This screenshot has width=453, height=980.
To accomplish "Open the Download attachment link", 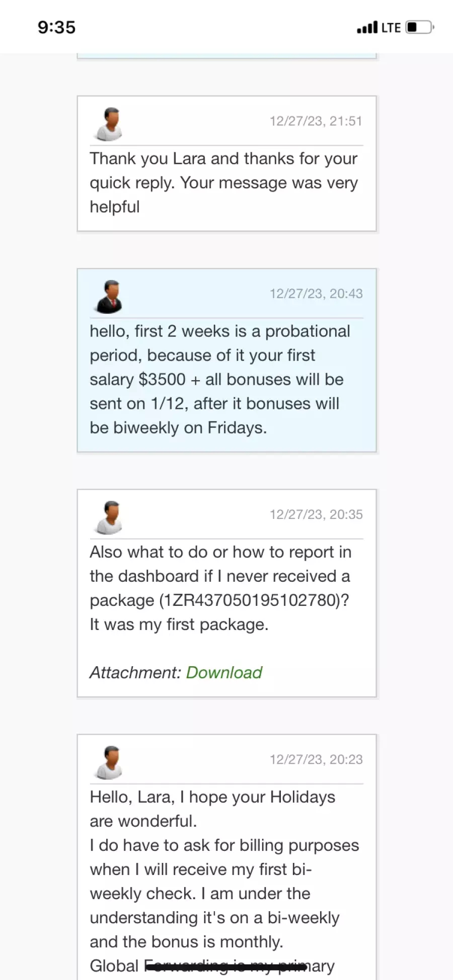I will point(224,672).
